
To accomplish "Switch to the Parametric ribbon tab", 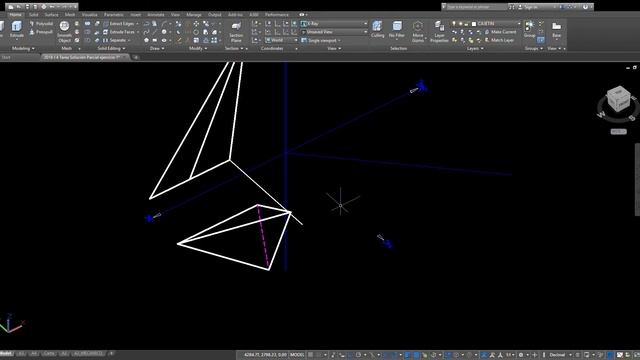I will [113, 15].
